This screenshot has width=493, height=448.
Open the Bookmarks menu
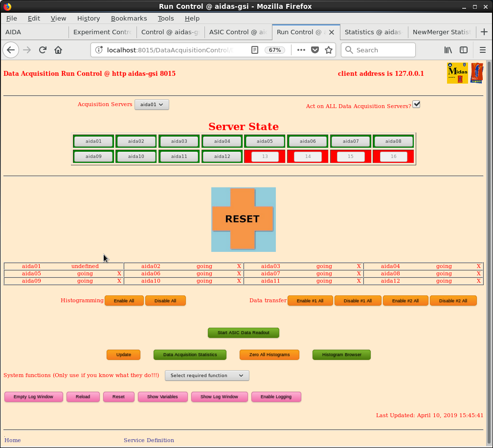129,18
